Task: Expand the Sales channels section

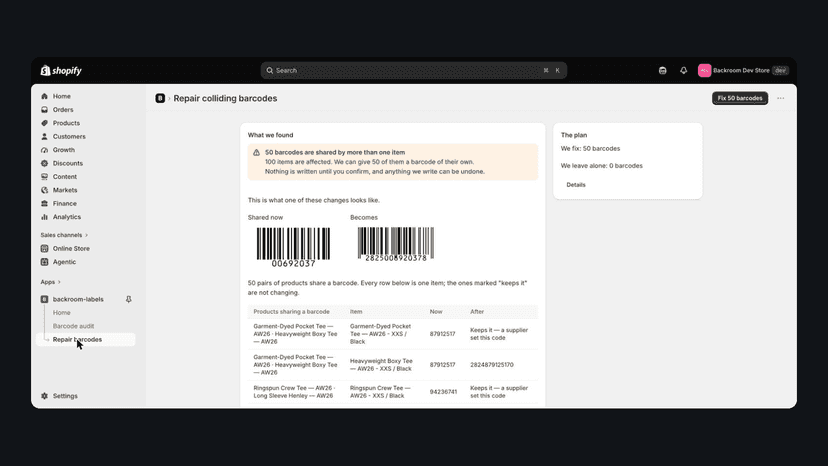Action: [x=64, y=235]
